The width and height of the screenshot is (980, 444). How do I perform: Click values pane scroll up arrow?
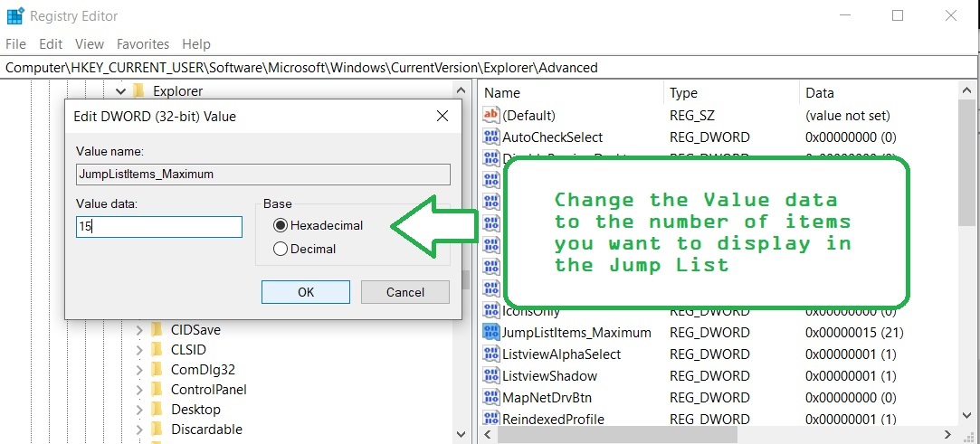(x=966, y=91)
